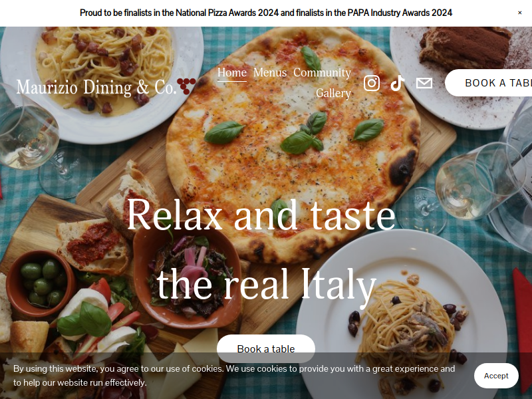Click the heading line 'the real Italy'
This screenshot has height=399, width=532.
pyautogui.click(x=267, y=285)
